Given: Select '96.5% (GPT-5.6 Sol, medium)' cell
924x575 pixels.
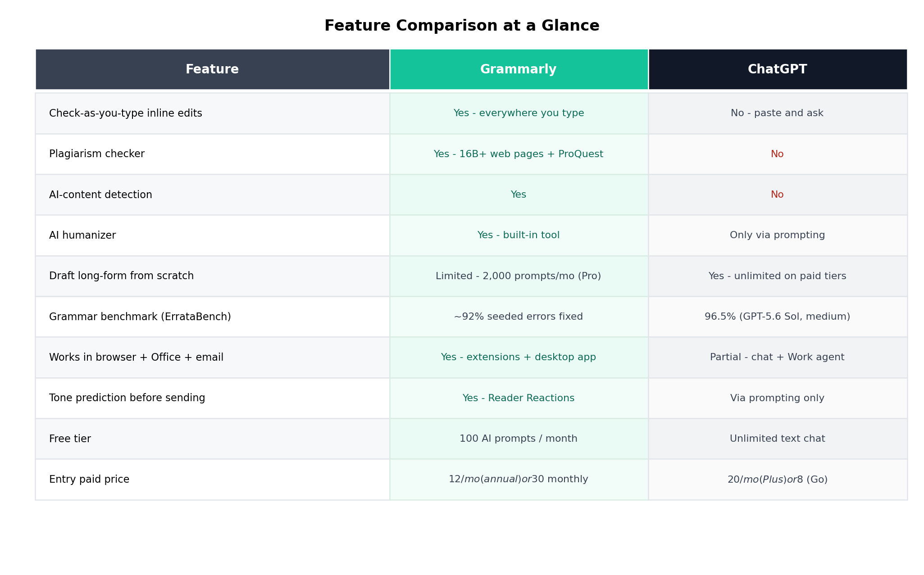Looking at the screenshot, I should [x=778, y=317].
